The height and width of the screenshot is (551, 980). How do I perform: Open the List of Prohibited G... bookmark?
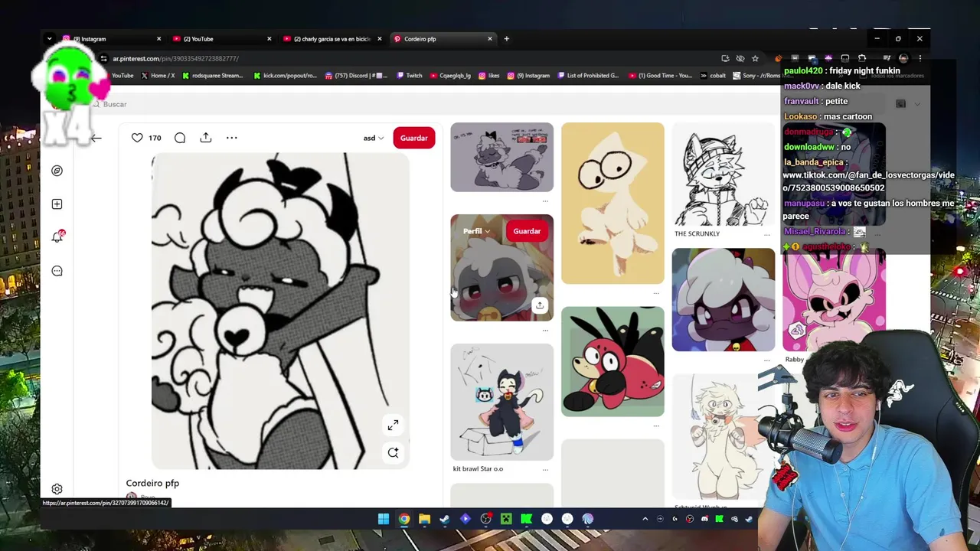tap(588, 76)
